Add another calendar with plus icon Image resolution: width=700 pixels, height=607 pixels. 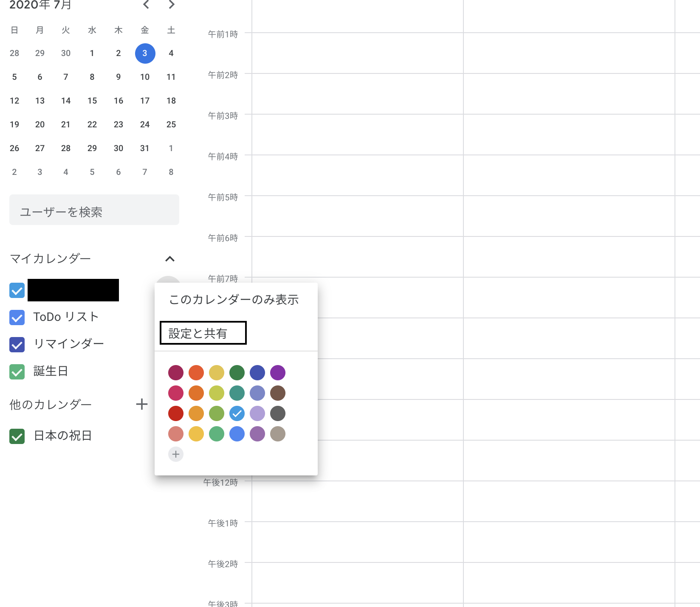pyautogui.click(x=142, y=404)
